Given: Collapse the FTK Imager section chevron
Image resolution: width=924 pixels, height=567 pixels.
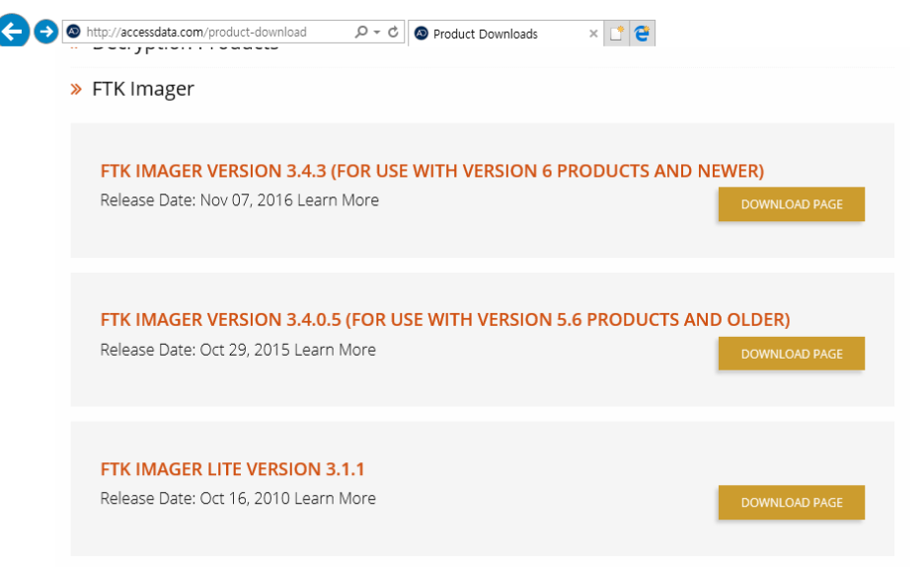Looking at the screenshot, I should pyautogui.click(x=76, y=90).
